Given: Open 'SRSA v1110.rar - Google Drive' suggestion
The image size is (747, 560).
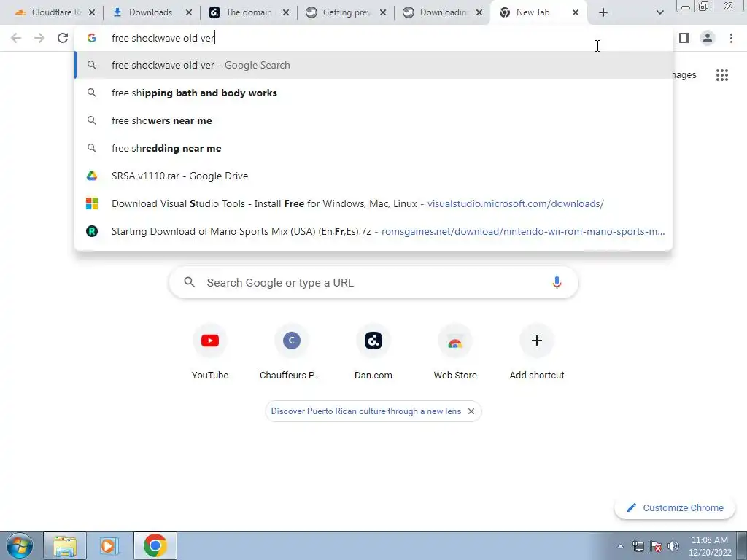Looking at the screenshot, I should [x=373, y=176].
